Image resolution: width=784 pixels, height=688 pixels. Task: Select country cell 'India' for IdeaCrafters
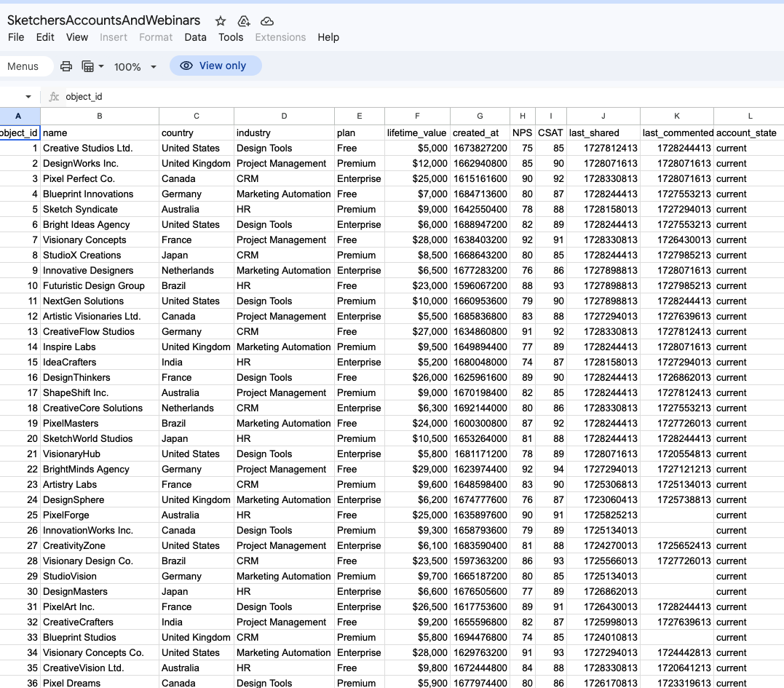coord(197,363)
